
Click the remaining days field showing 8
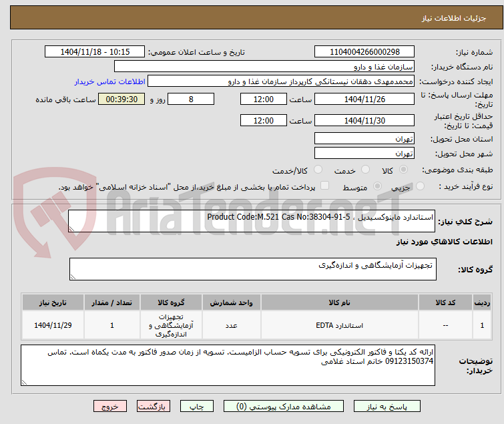[191, 99]
